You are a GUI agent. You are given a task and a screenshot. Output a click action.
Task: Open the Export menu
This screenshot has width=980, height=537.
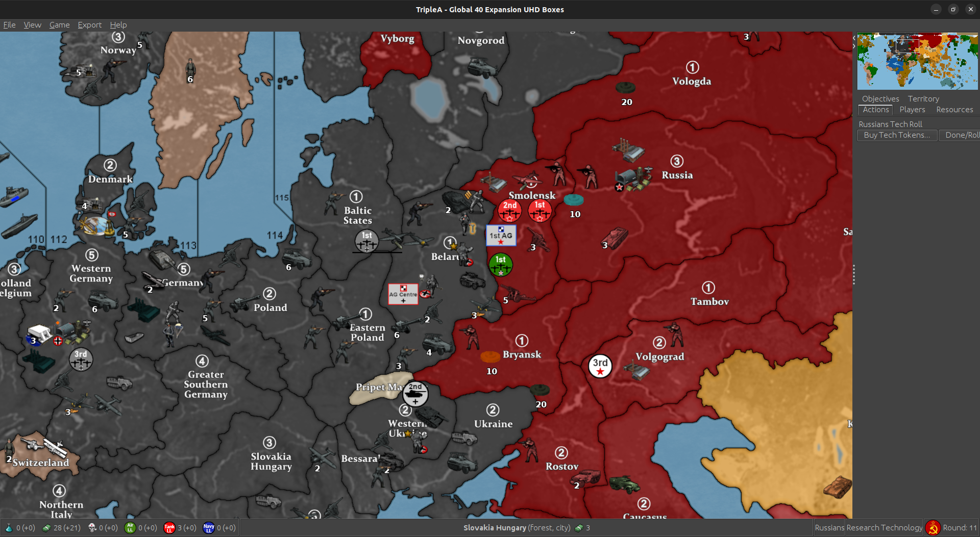[89, 24]
